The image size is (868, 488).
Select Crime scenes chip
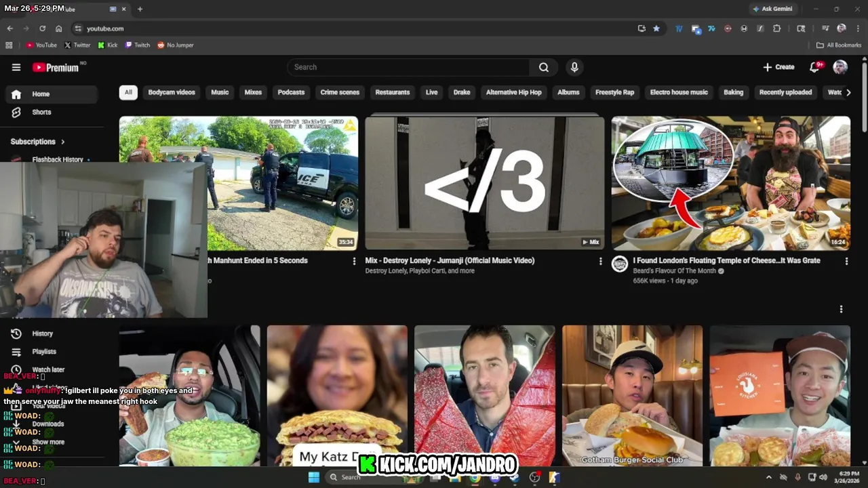click(x=340, y=92)
